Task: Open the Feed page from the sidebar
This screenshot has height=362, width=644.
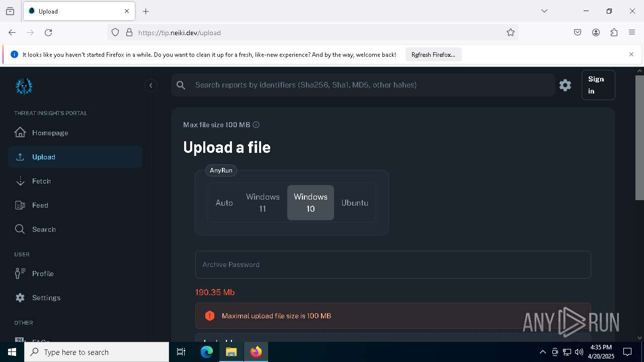Action: [x=75, y=205]
